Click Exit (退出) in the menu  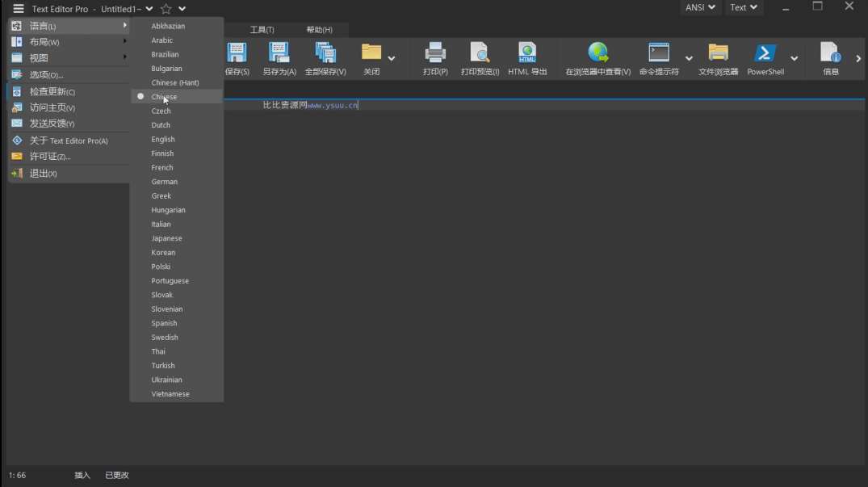point(44,174)
